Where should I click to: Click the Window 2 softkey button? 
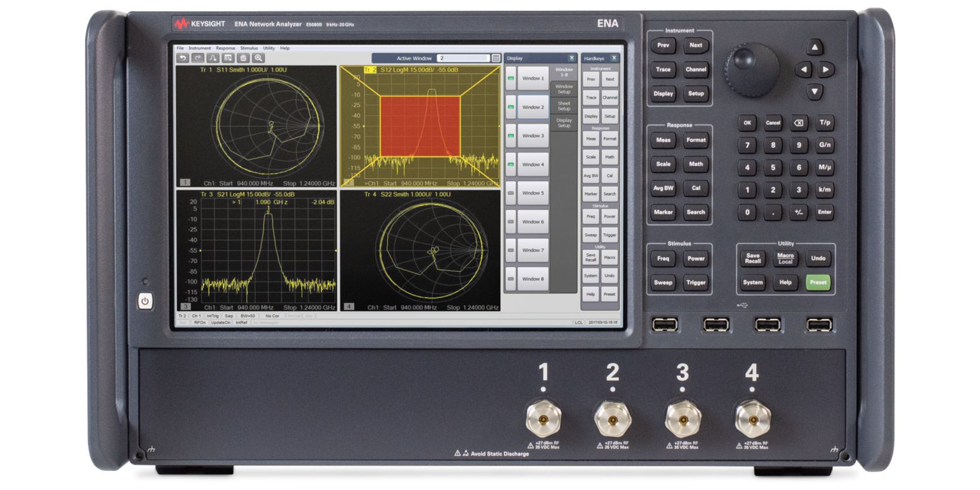point(533,107)
